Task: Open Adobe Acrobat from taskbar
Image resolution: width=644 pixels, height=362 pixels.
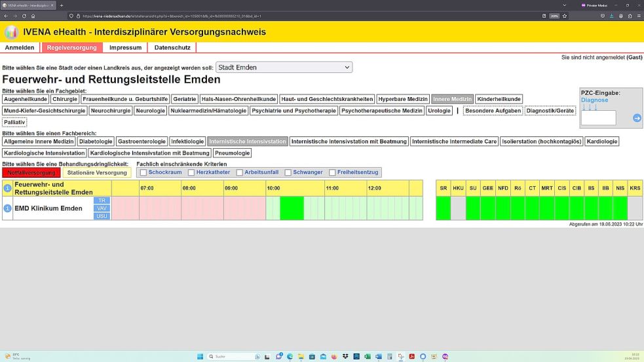Action: point(412,357)
